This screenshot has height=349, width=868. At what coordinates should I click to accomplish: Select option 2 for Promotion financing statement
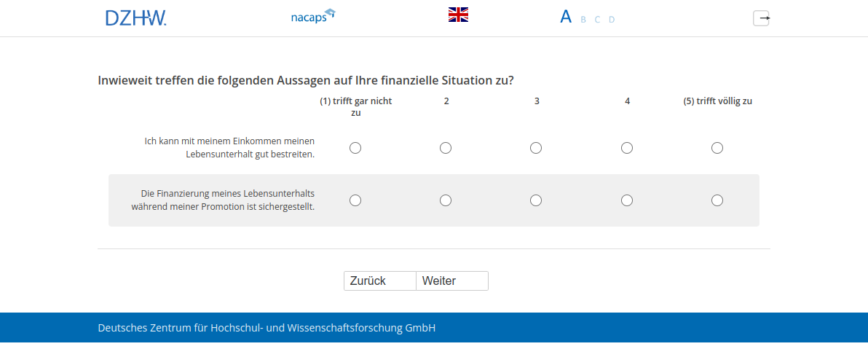click(446, 200)
